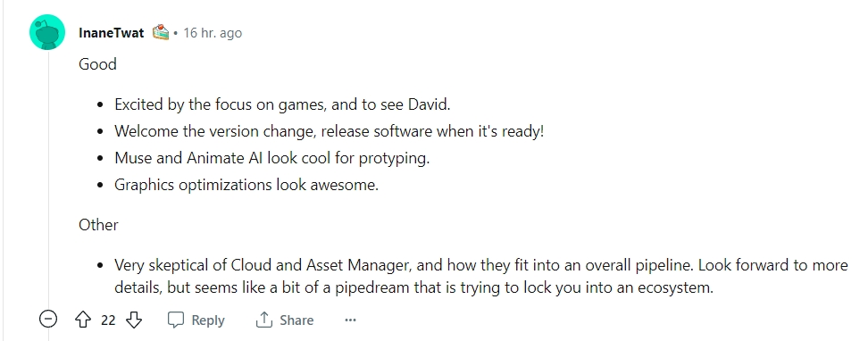Click the vote count showing 22
Screen dimensions: 868x341
pyautogui.click(x=109, y=320)
